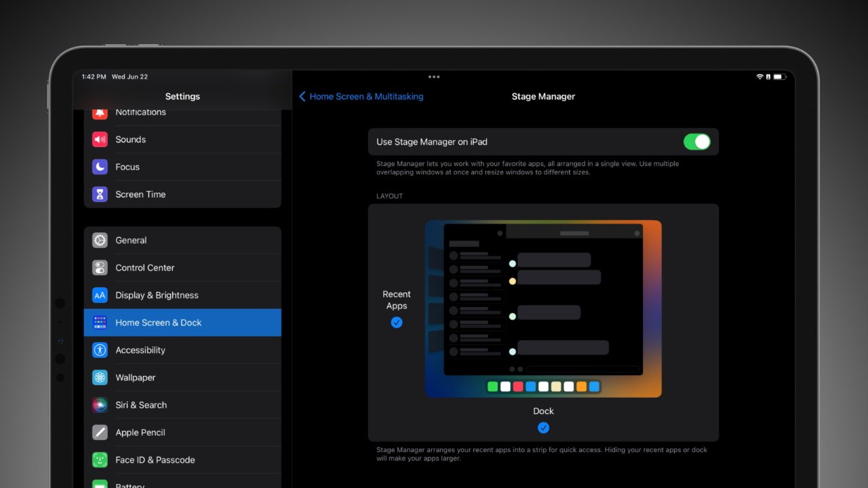
Task: Open Display & Brightness settings
Action: [x=182, y=296]
